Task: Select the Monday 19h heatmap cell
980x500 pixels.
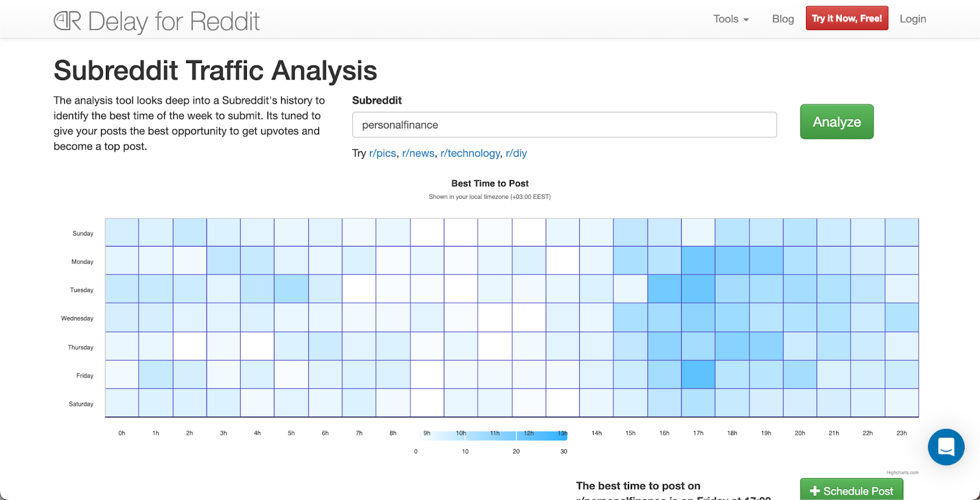Action: click(x=766, y=261)
